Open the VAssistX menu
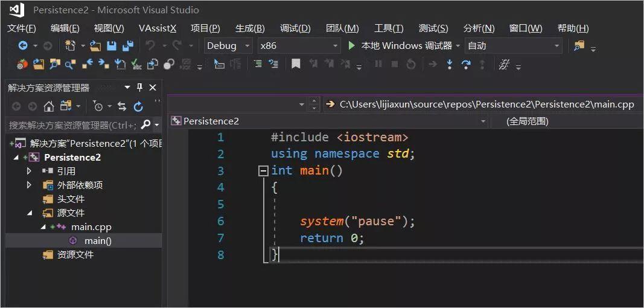Image resolution: width=644 pixels, height=308 pixels. (158, 28)
